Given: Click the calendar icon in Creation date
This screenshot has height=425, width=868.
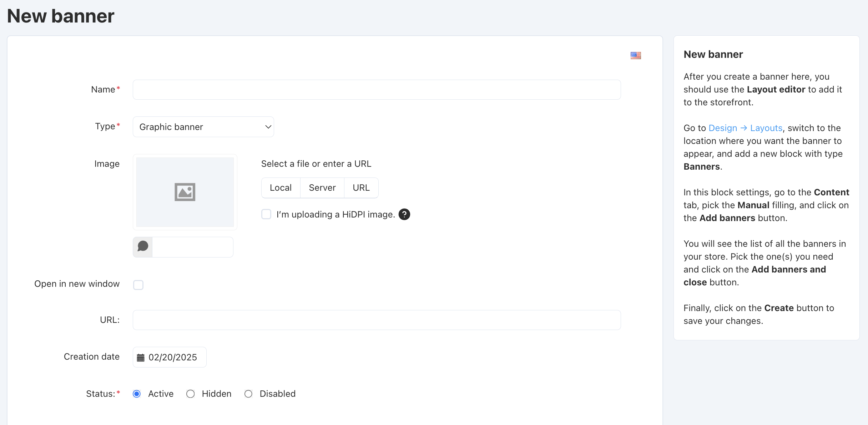Looking at the screenshot, I should pyautogui.click(x=141, y=357).
